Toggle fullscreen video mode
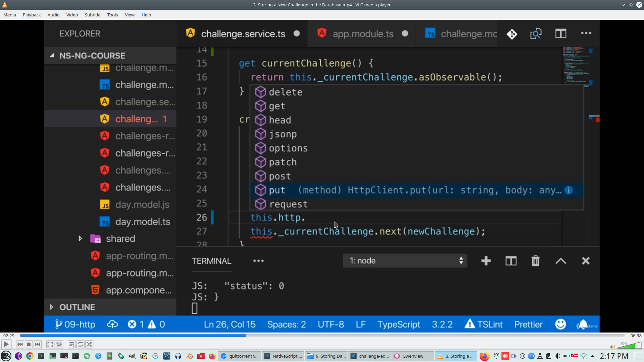 coord(50,344)
